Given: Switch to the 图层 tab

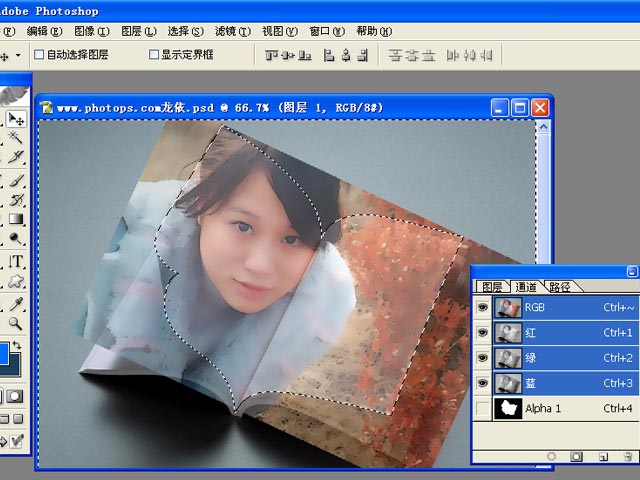Looking at the screenshot, I should pyautogui.click(x=492, y=287).
